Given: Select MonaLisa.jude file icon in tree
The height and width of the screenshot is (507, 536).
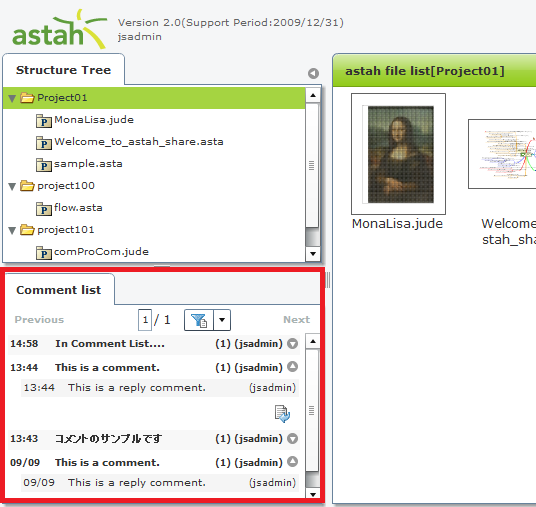Looking at the screenshot, I should coord(44,121).
